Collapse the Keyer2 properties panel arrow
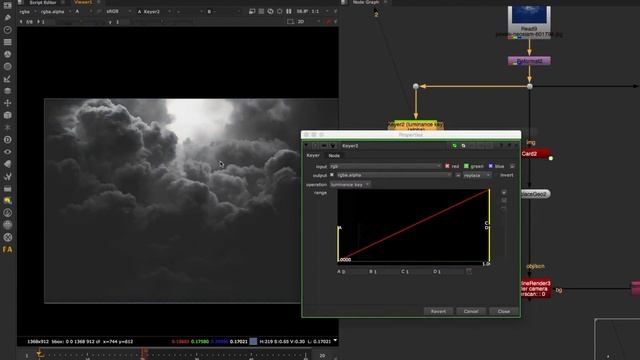640x360 pixels. [x=307, y=146]
